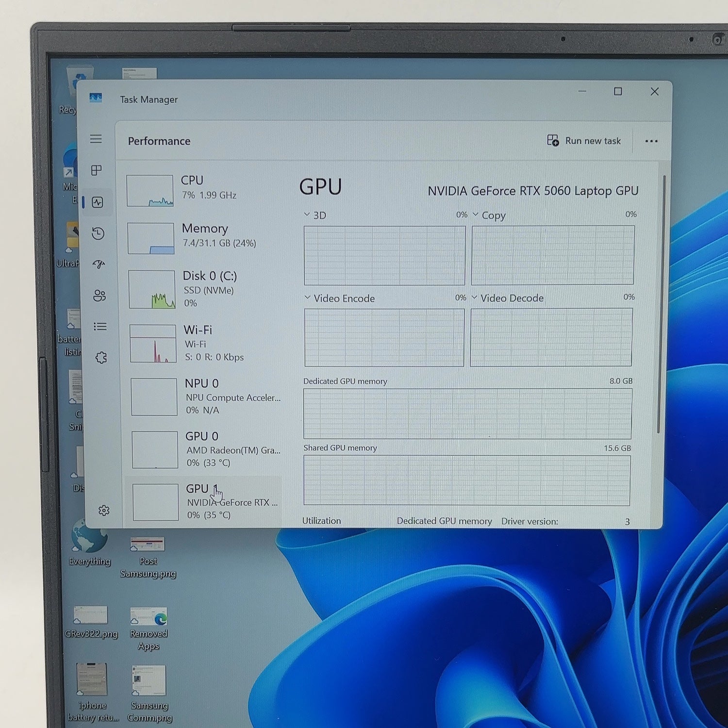Click the Disk 0 mini graph thumbnail

(x=152, y=289)
